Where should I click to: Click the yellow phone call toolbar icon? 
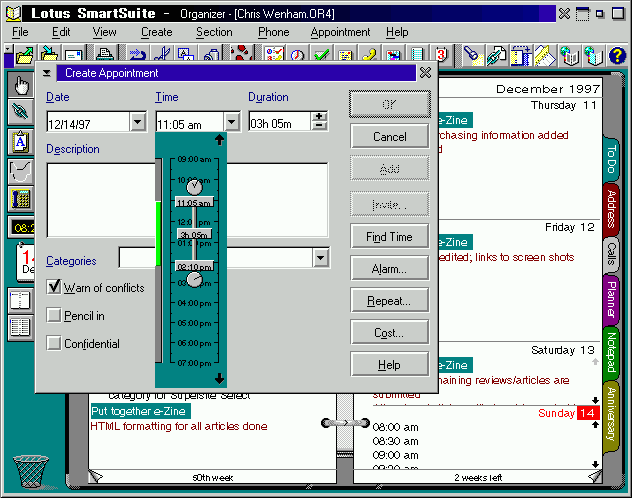(x=369, y=55)
